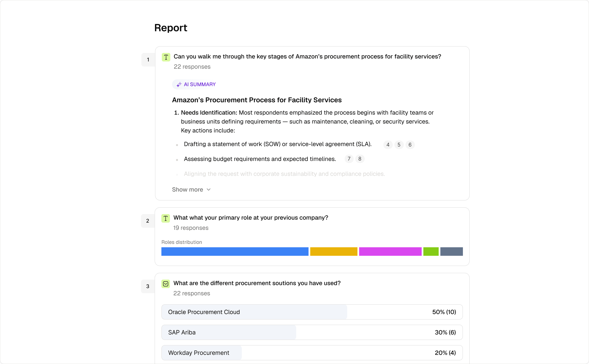This screenshot has height=364, width=589.
Task: Open citation reference 6
Action: pyautogui.click(x=410, y=145)
